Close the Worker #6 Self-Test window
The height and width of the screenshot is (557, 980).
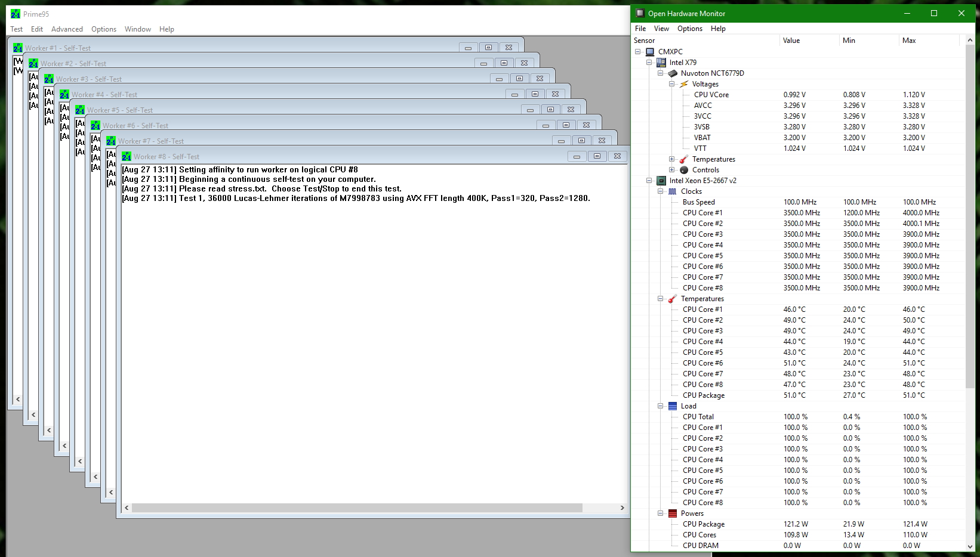pos(586,125)
